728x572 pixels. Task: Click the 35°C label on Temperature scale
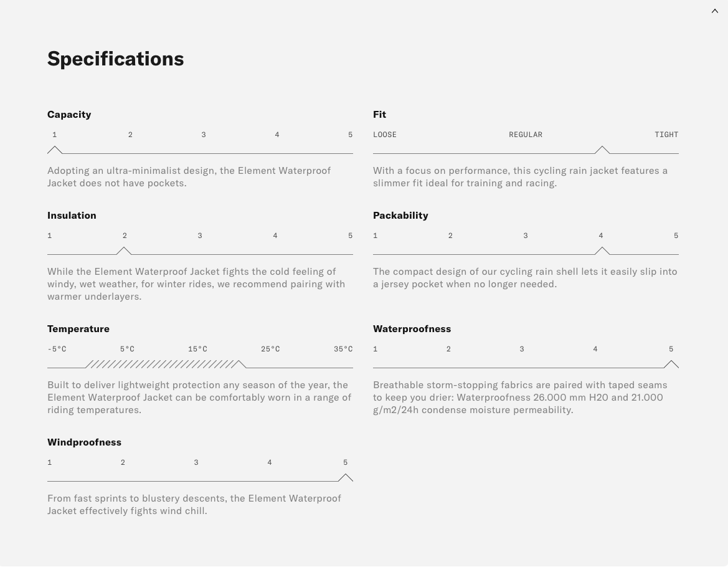[343, 349]
